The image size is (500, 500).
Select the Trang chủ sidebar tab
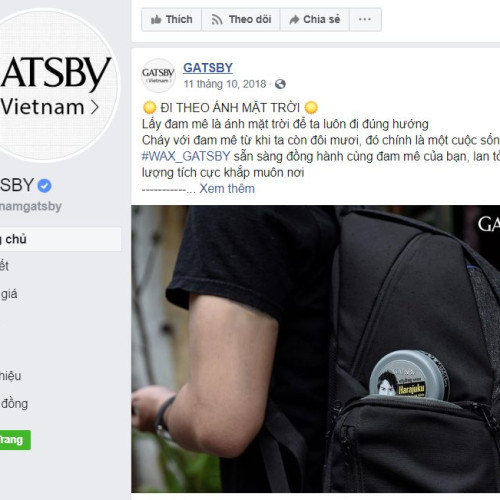coord(60,239)
